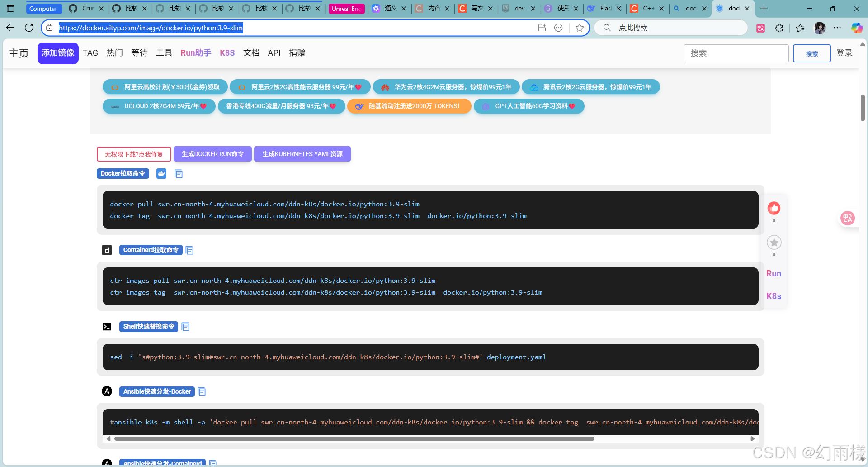Go to 主页 home page
The height and width of the screenshot is (467, 868).
19,53
